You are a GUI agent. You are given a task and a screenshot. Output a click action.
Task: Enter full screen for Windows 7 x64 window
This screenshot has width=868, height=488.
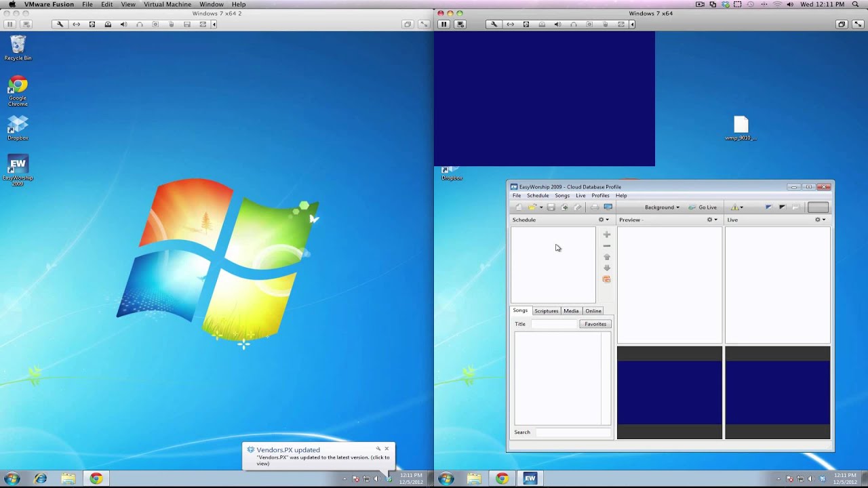859,24
